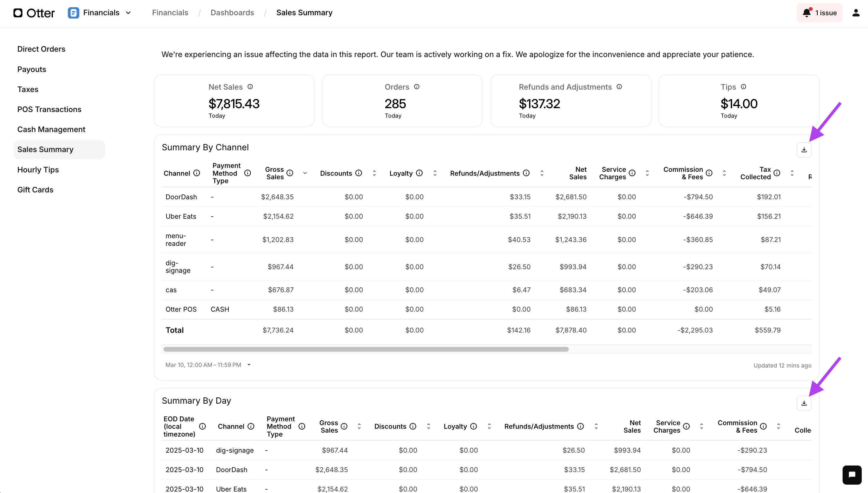Download the Summary By Channel table
The height and width of the screenshot is (493, 868).
(x=804, y=150)
